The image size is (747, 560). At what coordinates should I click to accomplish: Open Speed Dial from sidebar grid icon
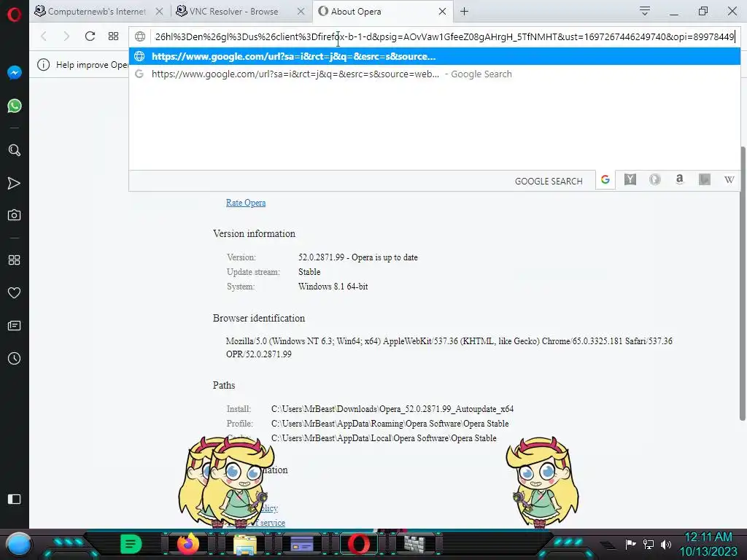[15, 260]
